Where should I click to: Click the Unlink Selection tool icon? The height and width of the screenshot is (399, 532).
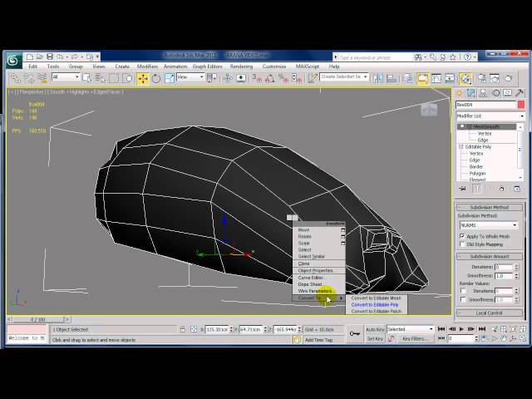pyautogui.click(x=29, y=79)
